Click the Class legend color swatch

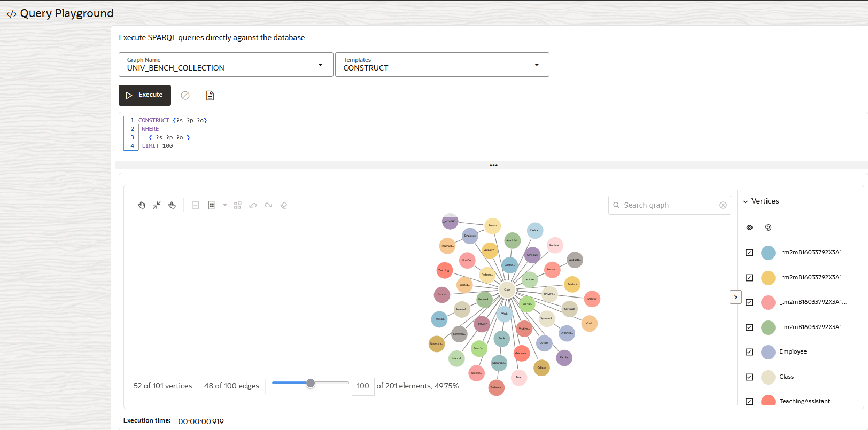pos(768,377)
